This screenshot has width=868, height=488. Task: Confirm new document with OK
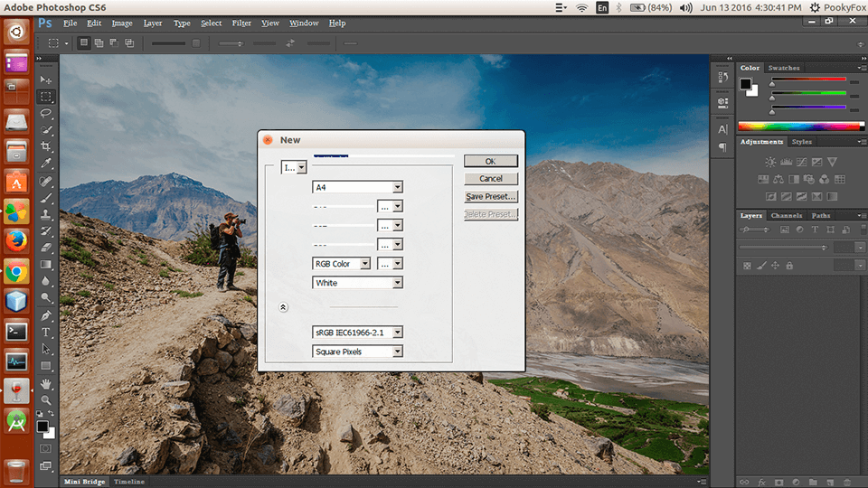click(x=490, y=161)
